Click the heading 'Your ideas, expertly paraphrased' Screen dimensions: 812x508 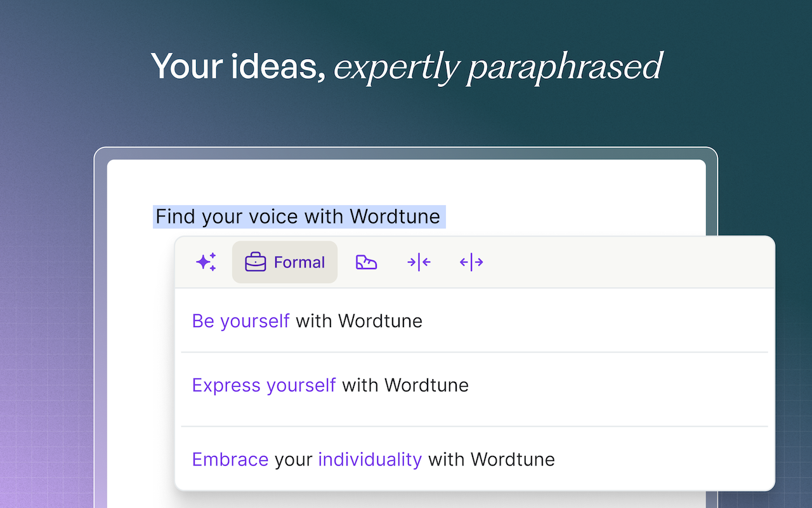(406, 66)
